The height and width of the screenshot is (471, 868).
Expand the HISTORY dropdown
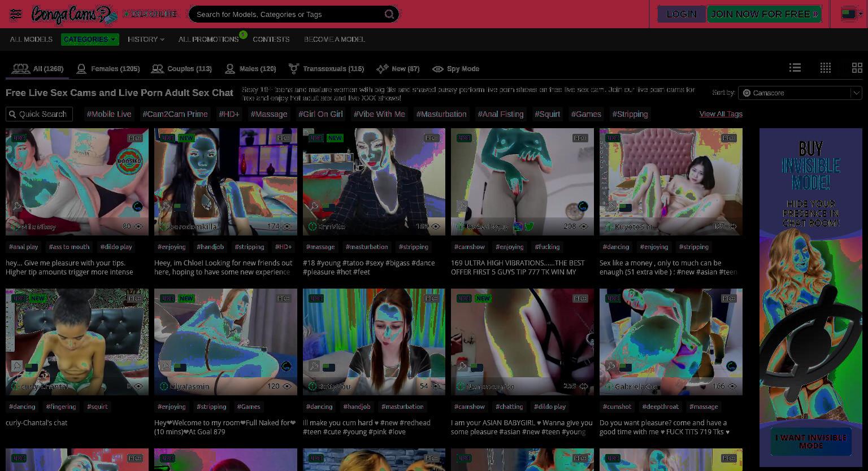pos(146,40)
